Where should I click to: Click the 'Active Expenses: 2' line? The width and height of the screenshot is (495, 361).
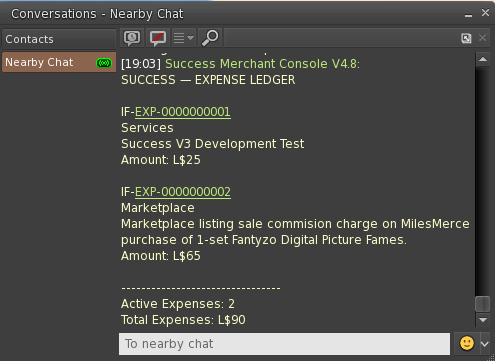178,304
